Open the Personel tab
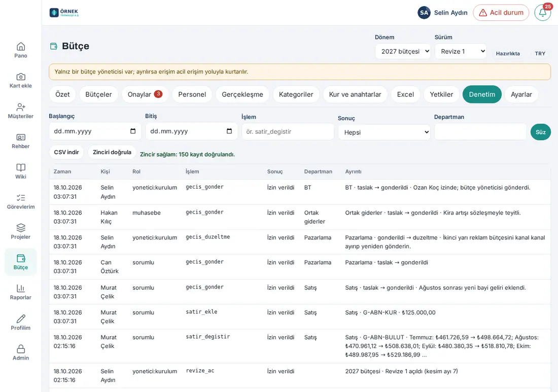 point(192,94)
